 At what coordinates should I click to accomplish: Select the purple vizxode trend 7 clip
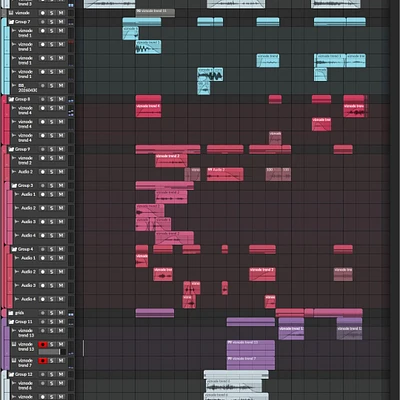(251, 363)
